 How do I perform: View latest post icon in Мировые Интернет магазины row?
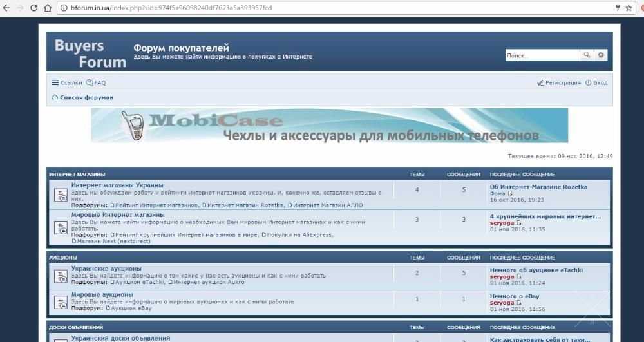coord(518,223)
